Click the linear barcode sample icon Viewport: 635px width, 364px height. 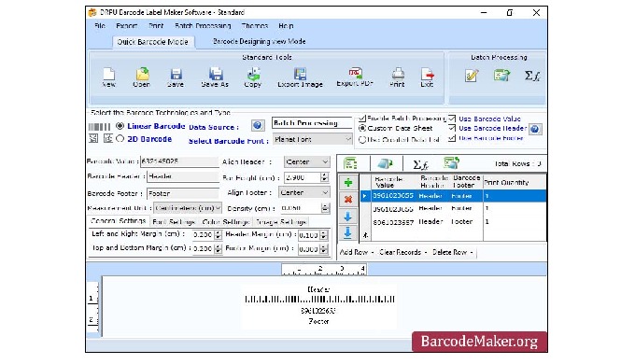pos(99,127)
